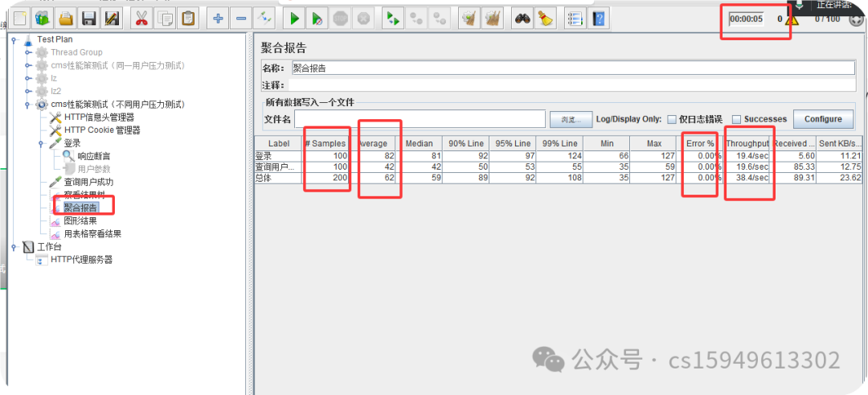Open Search with the binoculars icon
This screenshot has width=868, height=395.
pyautogui.click(x=522, y=19)
